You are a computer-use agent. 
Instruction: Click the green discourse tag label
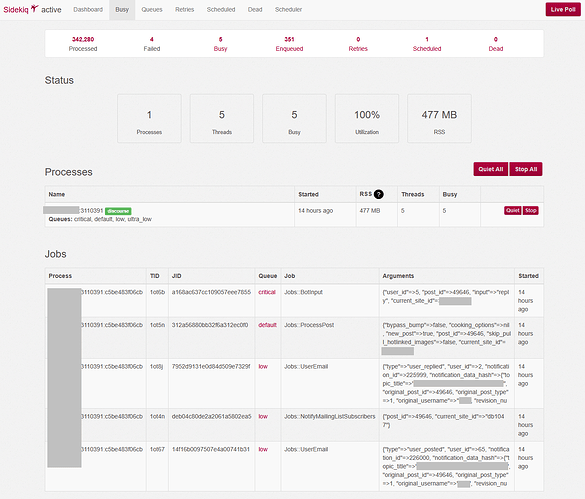118,211
